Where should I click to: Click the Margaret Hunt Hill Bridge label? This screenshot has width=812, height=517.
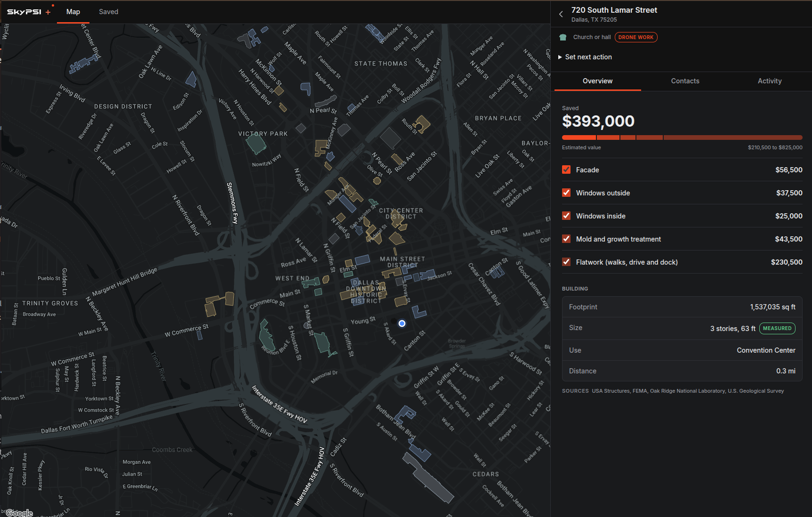pyautogui.click(x=125, y=282)
